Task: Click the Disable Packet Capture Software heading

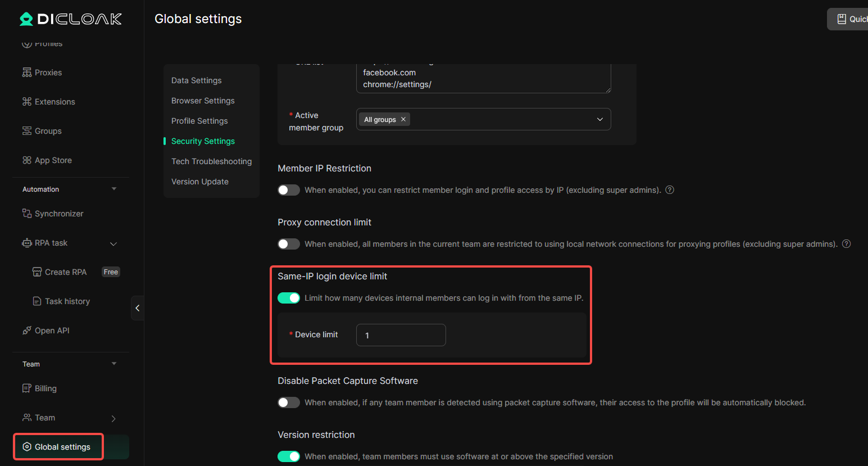Action: [348, 381]
